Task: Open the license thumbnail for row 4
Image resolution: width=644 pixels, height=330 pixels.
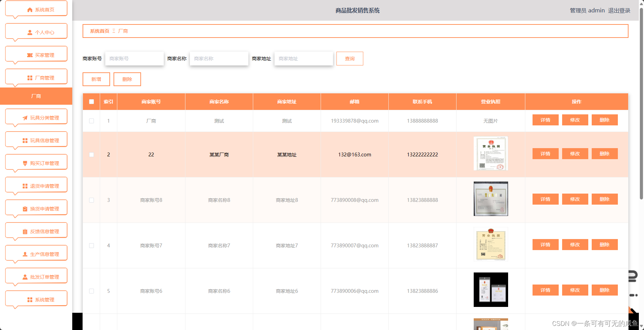Action: (491, 244)
